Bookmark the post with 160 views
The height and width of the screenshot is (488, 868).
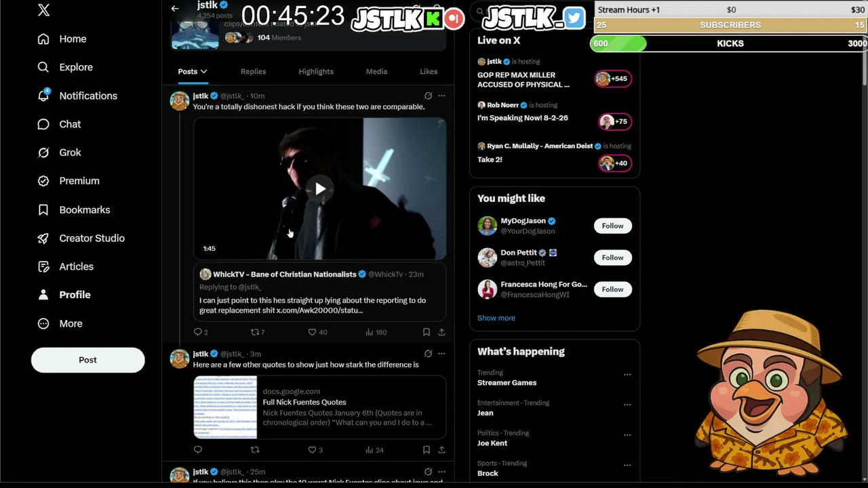click(x=427, y=332)
